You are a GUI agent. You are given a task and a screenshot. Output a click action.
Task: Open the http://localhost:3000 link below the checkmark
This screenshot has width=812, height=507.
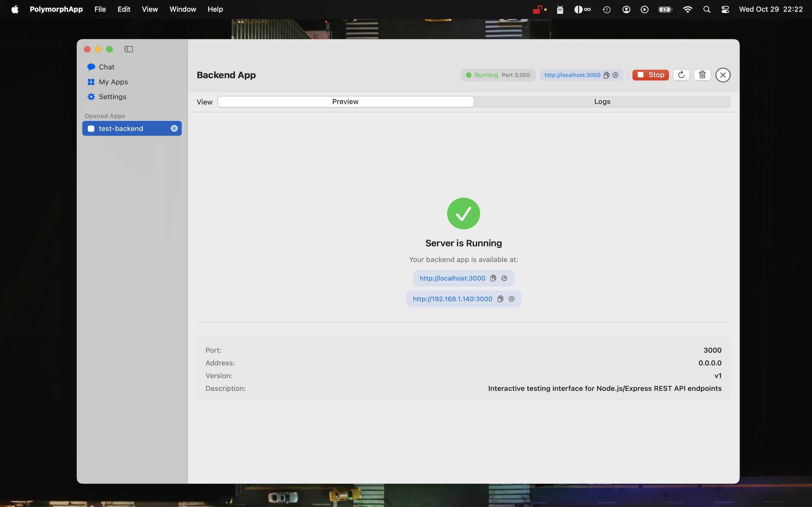click(x=452, y=278)
